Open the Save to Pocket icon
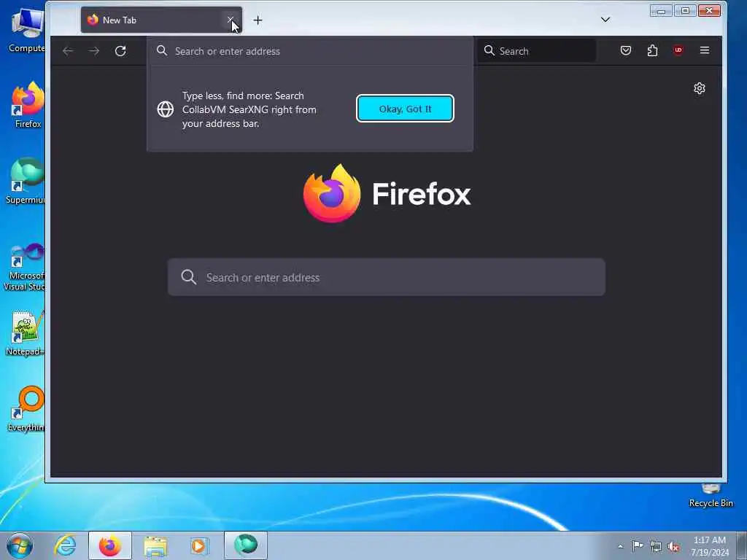Image resolution: width=747 pixels, height=560 pixels. [626, 50]
